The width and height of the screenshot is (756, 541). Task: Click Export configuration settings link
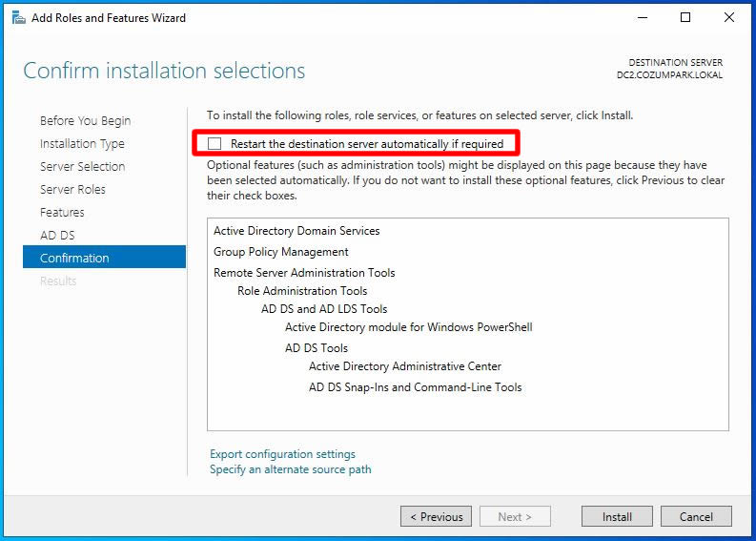282,454
